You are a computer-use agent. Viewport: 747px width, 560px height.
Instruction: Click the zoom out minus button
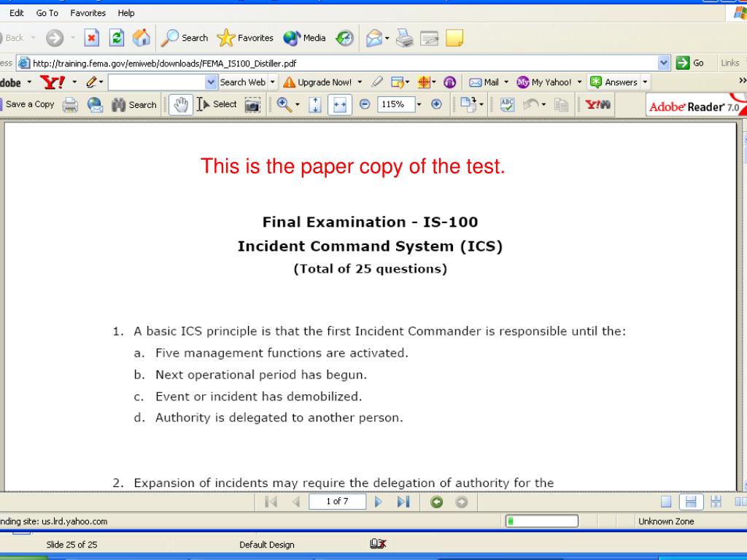click(x=365, y=104)
